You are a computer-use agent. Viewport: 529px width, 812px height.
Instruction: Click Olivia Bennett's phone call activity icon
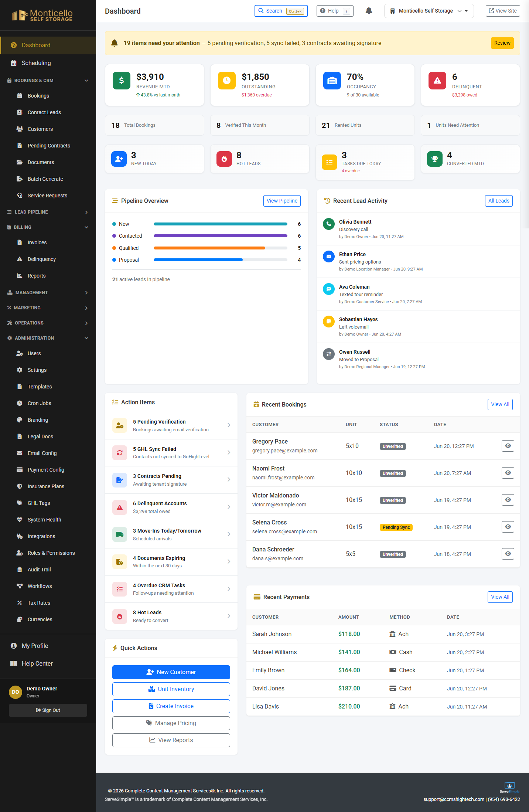pos(329,224)
